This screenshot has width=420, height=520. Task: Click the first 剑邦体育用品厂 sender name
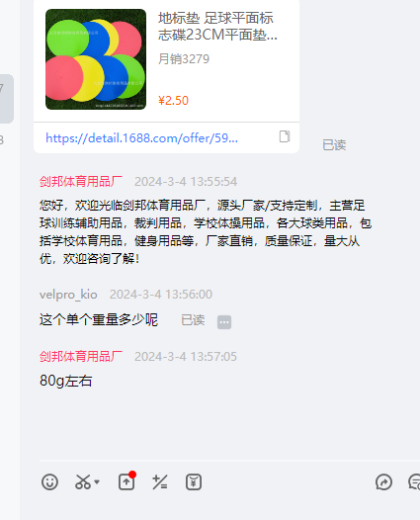click(x=81, y=181)
